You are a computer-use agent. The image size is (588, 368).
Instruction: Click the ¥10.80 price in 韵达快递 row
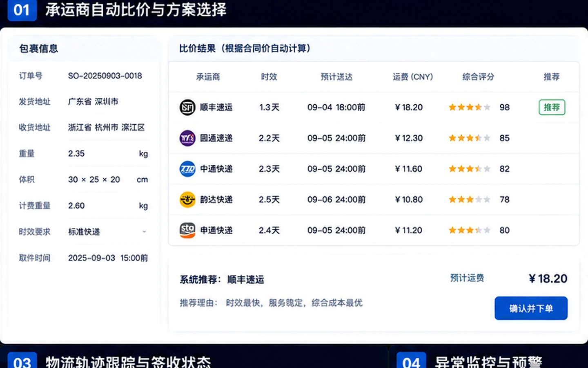click(409, 200)
